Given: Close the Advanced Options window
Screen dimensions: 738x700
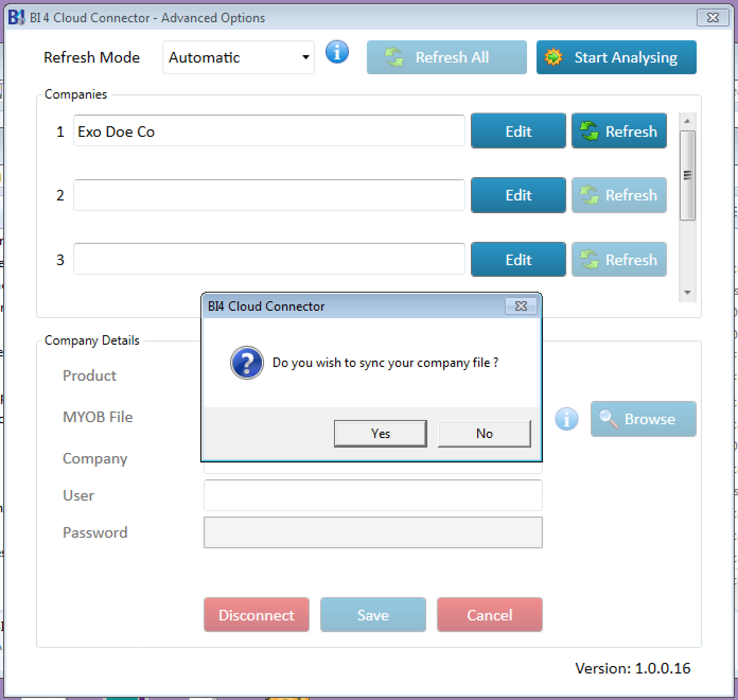Looking at the screenshot, I should (713, 17).
